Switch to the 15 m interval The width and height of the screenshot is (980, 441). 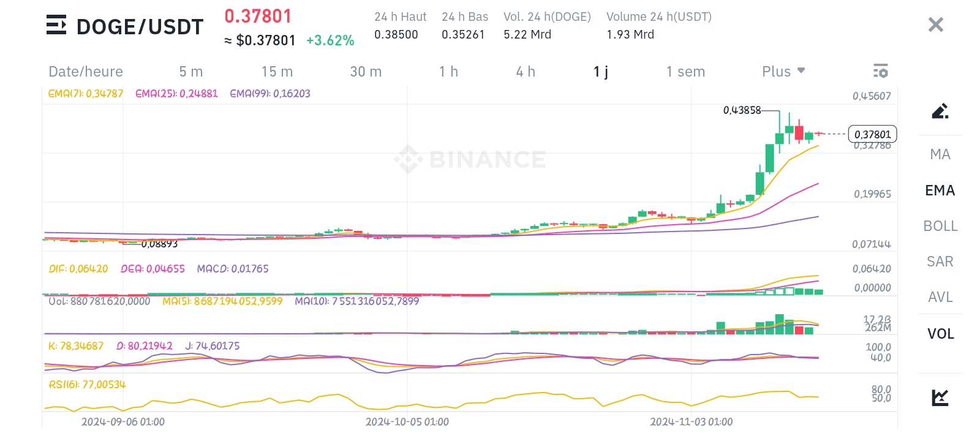click(277, 72)
